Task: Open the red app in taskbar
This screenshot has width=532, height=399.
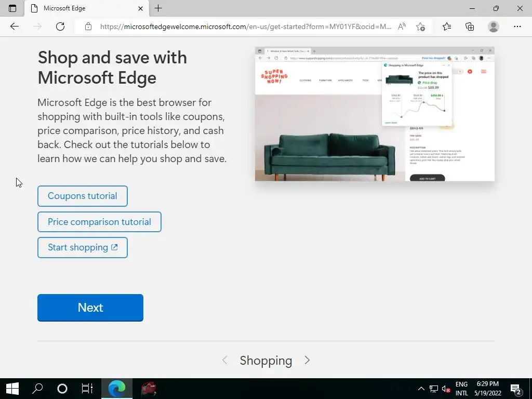Action: pos(149,389)
